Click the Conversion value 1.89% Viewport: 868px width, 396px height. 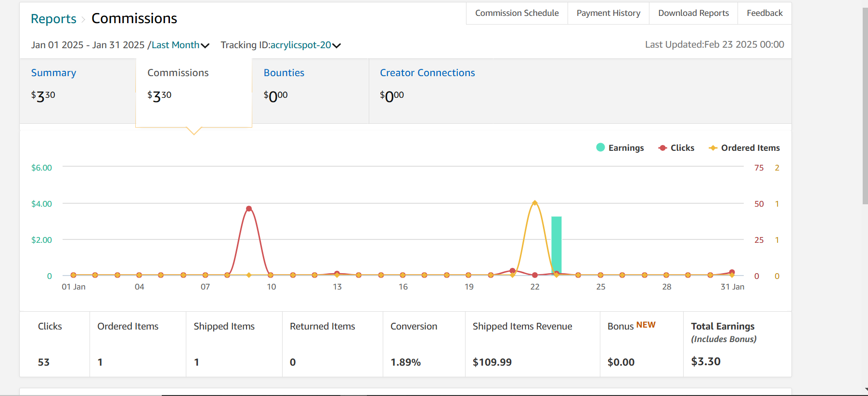(x=406, y=362)
